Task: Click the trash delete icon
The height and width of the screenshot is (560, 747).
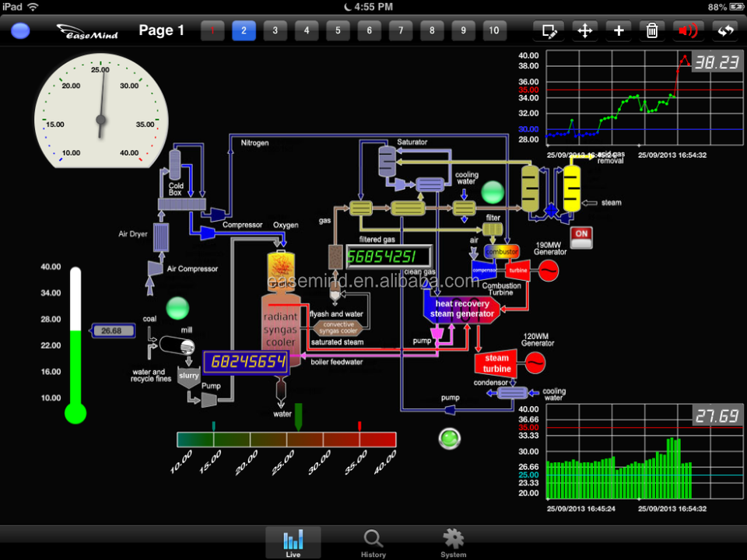Action: pyautogui.click(x=652, y=31)
